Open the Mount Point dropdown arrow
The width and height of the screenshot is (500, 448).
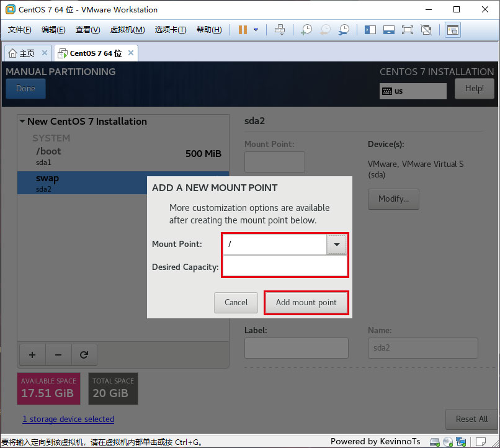(336, 244)
